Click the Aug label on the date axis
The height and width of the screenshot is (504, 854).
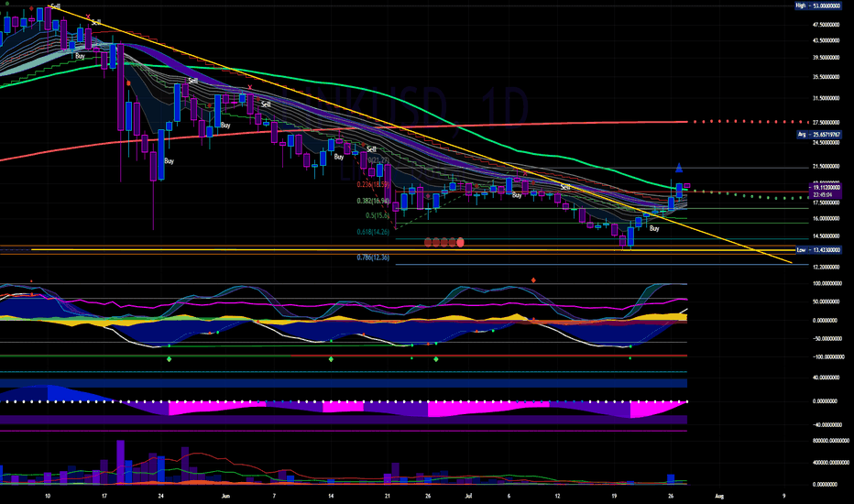click(x=719, y=497)
